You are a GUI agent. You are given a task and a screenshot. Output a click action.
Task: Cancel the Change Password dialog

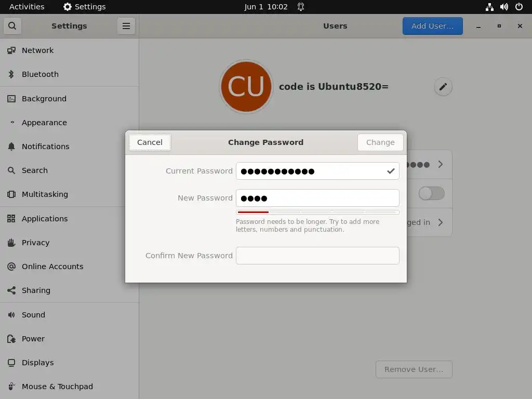click(x=150, y=142)
